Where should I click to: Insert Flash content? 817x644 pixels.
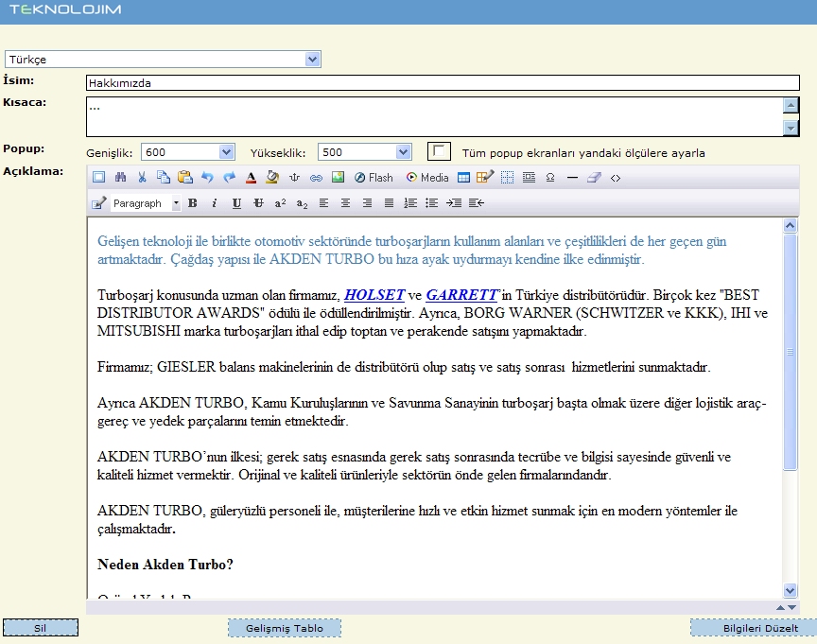click(374, 178)
